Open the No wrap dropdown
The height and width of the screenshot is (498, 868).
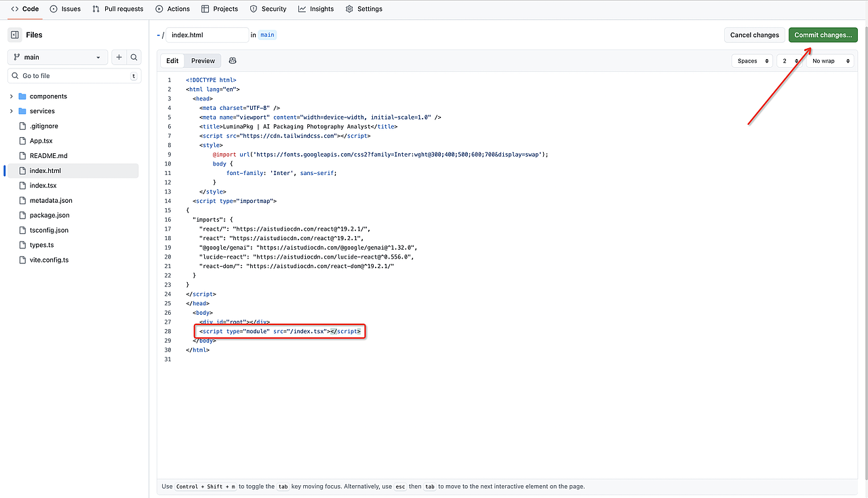coord(829,61)
